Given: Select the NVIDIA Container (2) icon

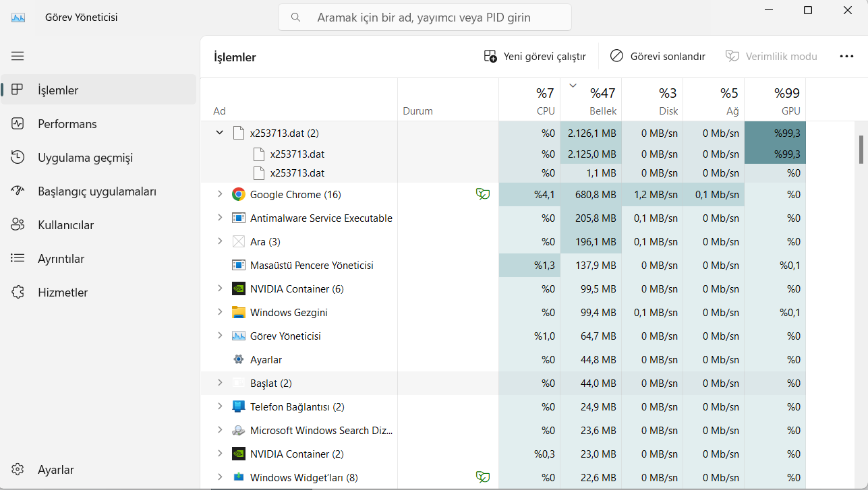Looking at the screenshot, I should [238, 454].
